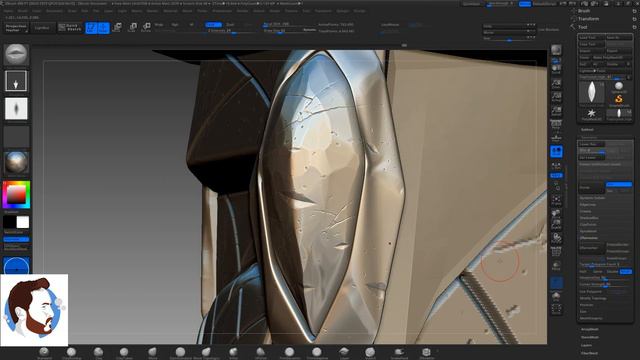Collapse the Tool palette header
The image size is (640, 360).
click(582, 27)
